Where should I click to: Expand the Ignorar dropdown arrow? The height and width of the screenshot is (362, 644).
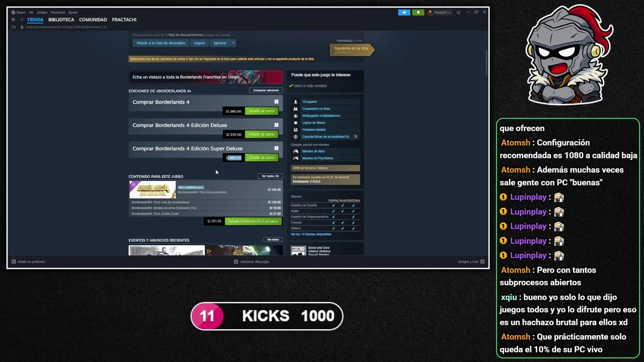(x=233, y=43)
